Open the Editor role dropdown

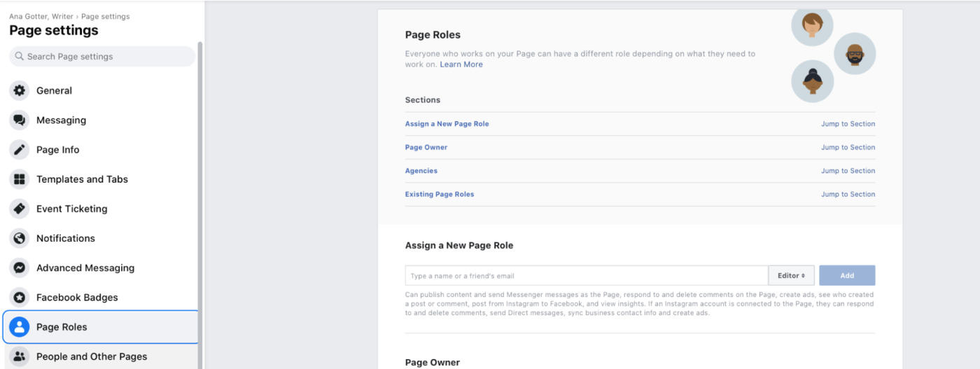point(791,276)
